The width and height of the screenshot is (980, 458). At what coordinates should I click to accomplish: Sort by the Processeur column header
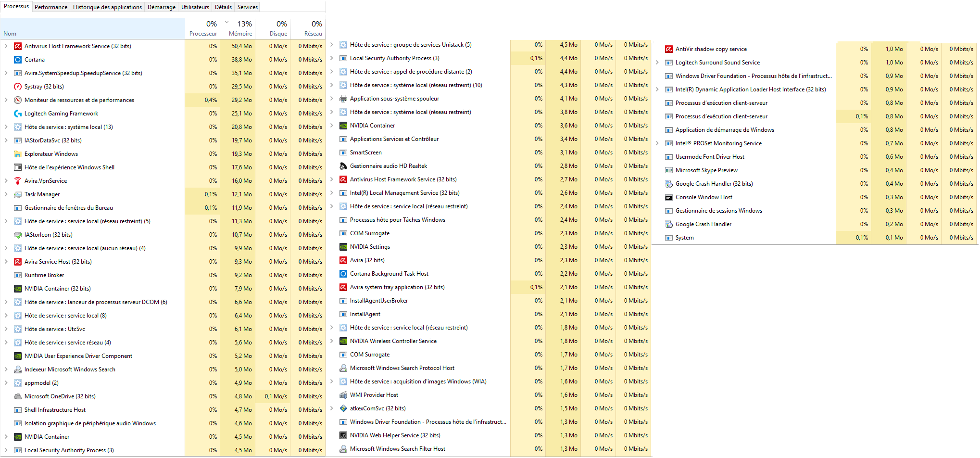click(x=202, y=29)
